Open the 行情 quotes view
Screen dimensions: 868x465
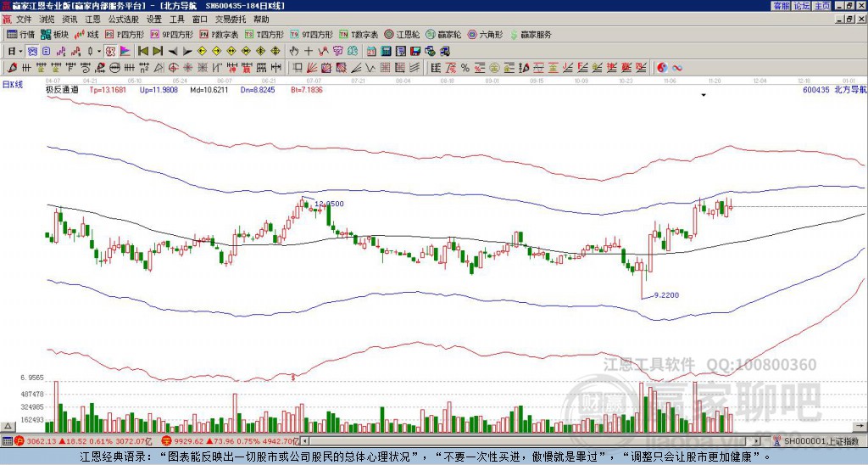[x=21, y=34]
